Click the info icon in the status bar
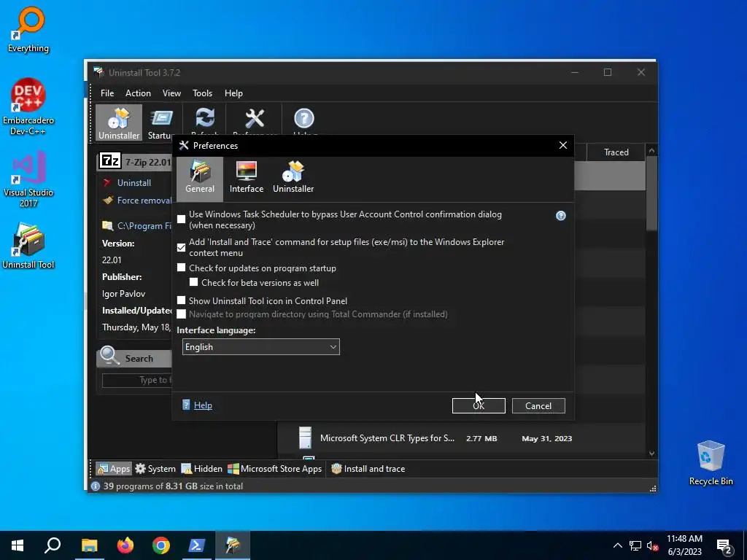Screen dimensions: 747x560 point(96,486)
